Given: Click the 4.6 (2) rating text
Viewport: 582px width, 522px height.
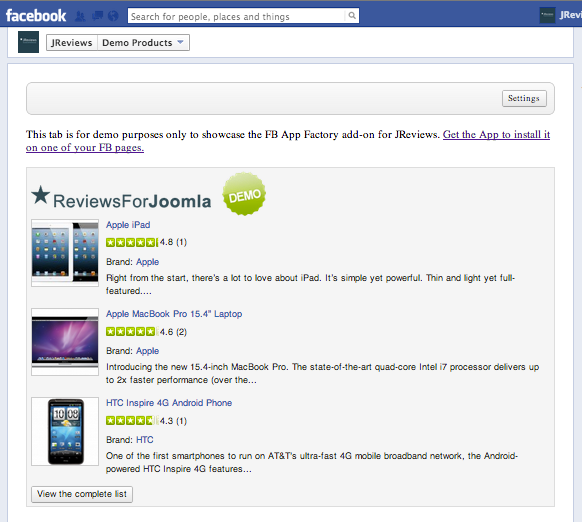Looking at the screenshot, I should coord(173,332).
